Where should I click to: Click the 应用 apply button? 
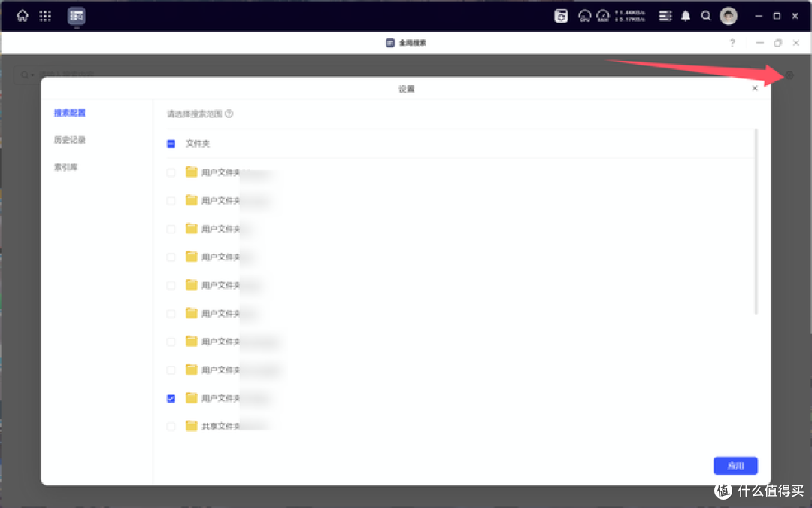coord(735,466)
